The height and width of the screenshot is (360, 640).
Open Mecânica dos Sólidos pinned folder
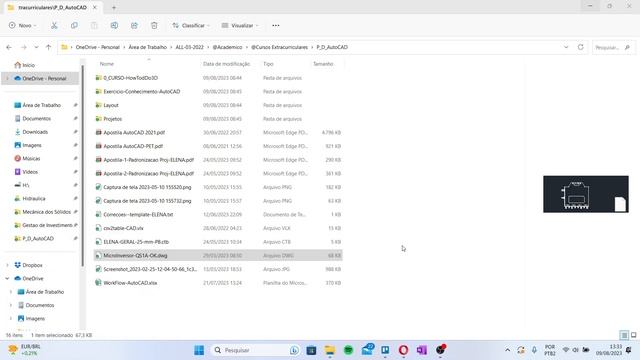[x=46, y=212]
